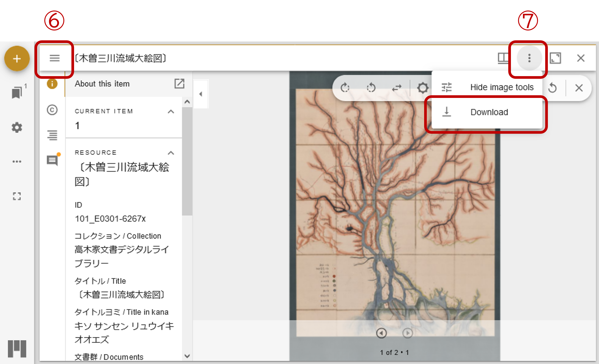Open the index list panel icon
The width and height of the screenshot is (599, 364).
[52, 135]
